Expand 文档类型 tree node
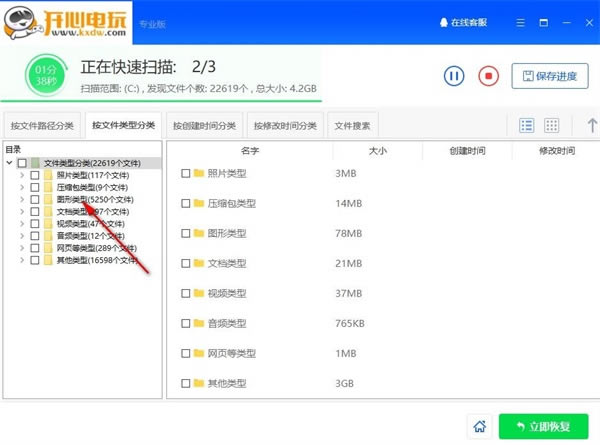Screen dimensions: 600x445 [22, 212]
